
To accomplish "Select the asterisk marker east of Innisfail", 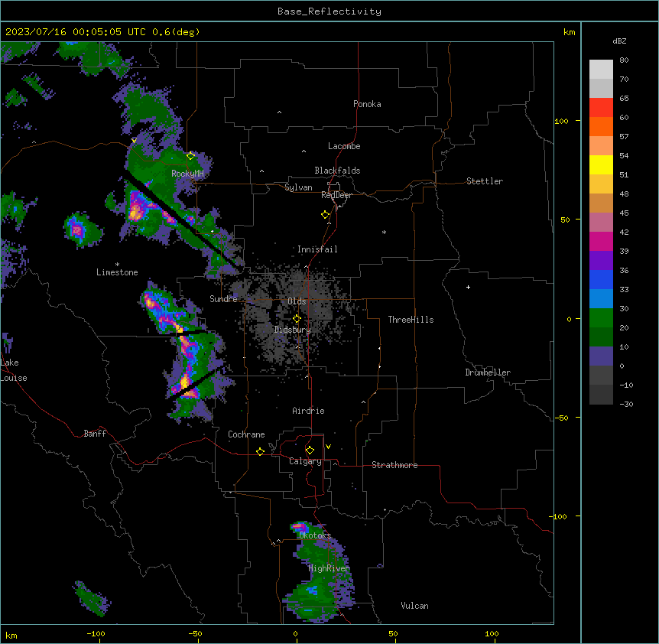I will (x=384, y=232).
